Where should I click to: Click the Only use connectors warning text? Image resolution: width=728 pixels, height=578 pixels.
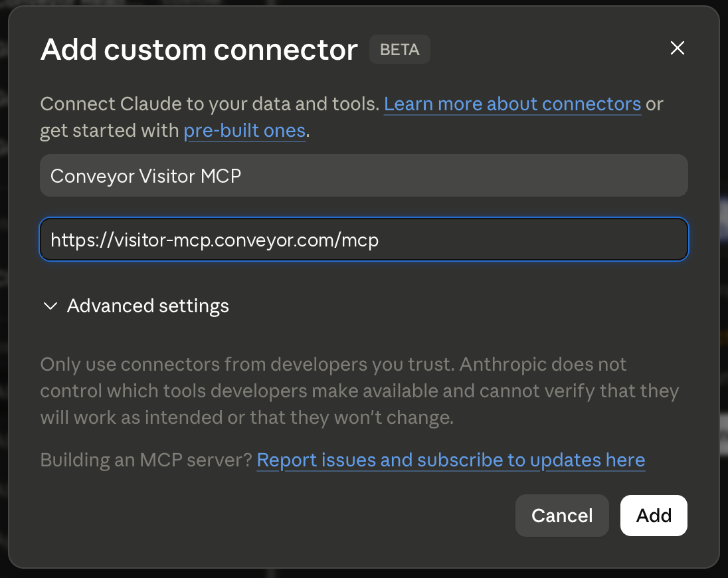(x=360, y=391)
